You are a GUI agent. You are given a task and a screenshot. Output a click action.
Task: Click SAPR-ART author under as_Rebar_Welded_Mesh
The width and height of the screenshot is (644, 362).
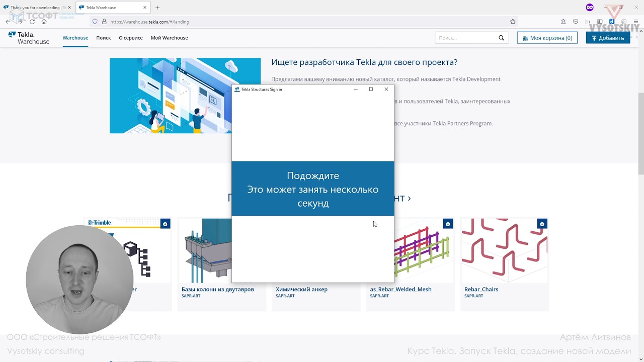379,296
